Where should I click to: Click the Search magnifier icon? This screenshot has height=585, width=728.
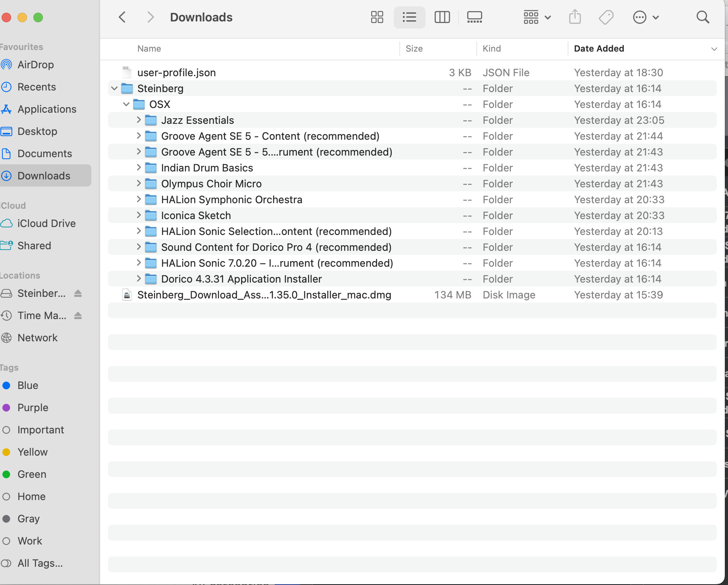pyautogui.click(x=703, y=17)
